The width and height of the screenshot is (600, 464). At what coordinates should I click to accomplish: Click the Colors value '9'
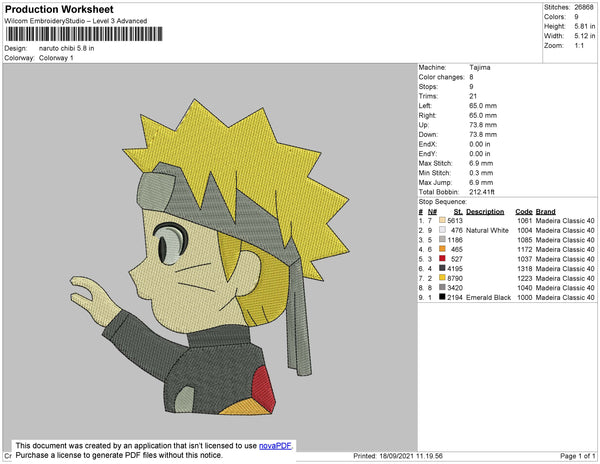coord(576,17)
